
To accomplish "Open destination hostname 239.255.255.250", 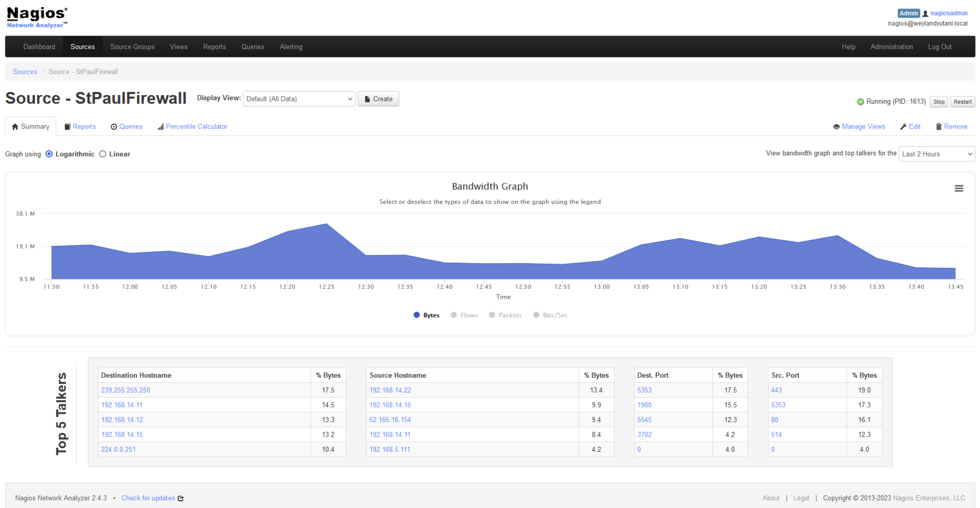I will (x=126, y=390).
